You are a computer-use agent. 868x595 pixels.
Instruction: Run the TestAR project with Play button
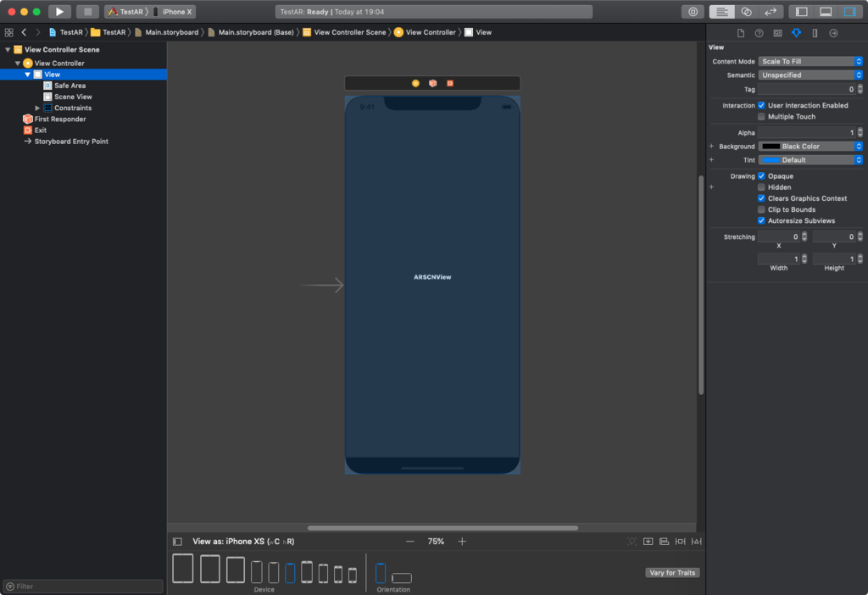pyautogui.click(x=59, y=12)
